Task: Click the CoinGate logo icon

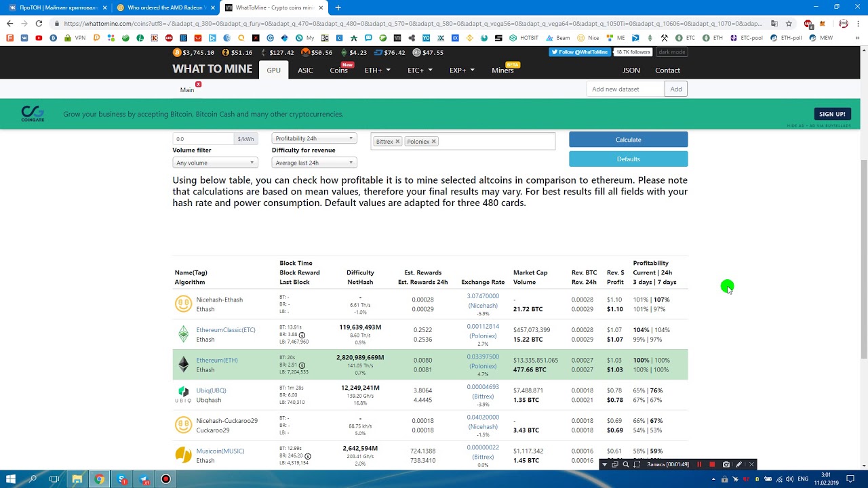Action: click(x=32, y=113)
